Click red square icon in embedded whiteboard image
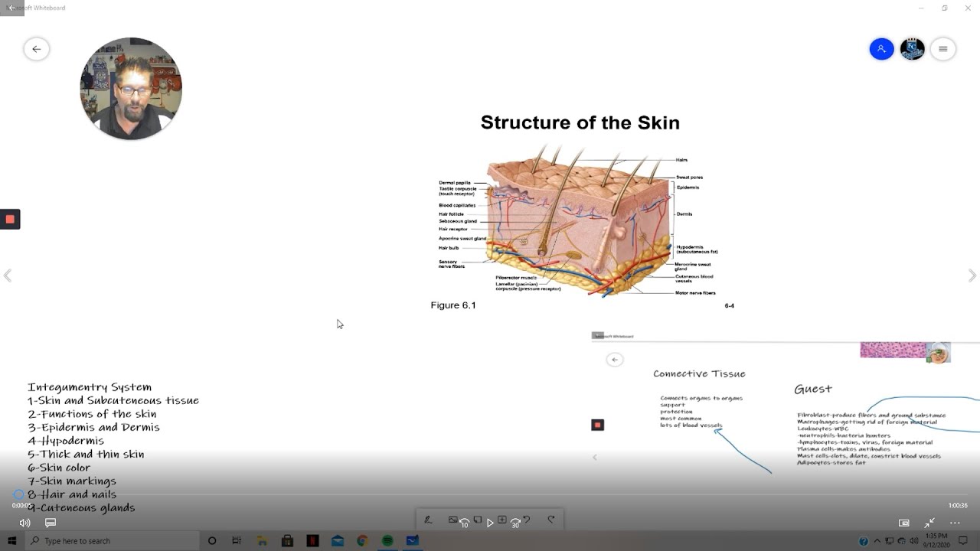 tap(598, 425)
